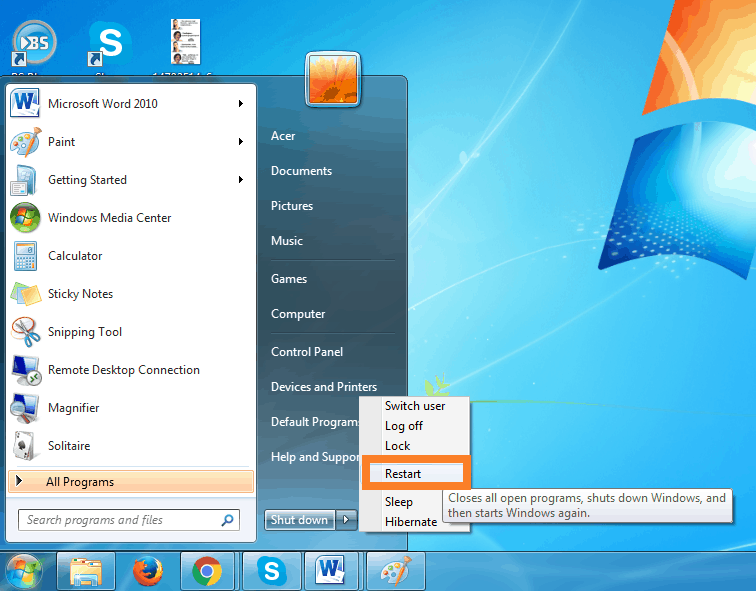The width and height of the screenshot is (756, 591).
Task: Choose Hibernate in power menu
Action: (x=411, y=522)
